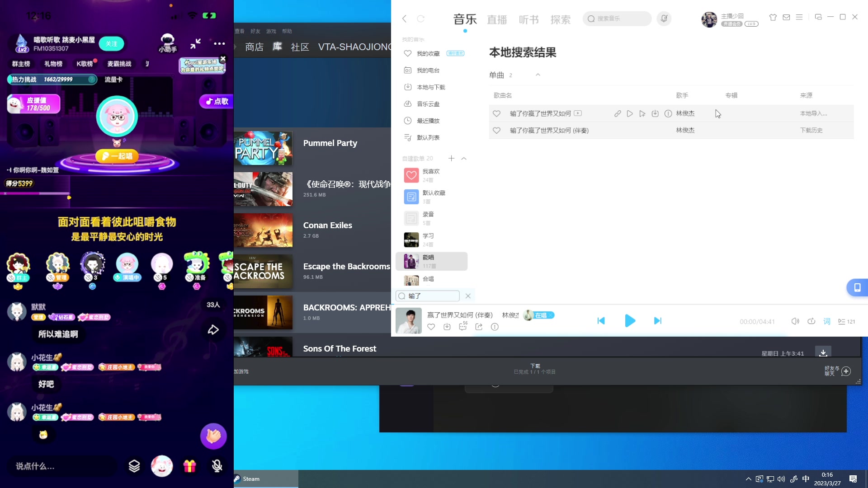The width and height of the screenshot is (868, 488).
Task: Switch to the 直播 tab
Action: point(496,19)
